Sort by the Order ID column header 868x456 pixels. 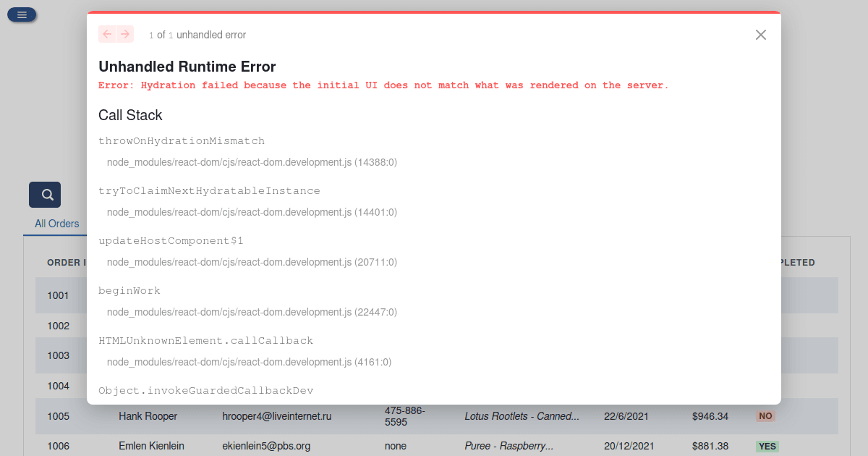point(66,263)
